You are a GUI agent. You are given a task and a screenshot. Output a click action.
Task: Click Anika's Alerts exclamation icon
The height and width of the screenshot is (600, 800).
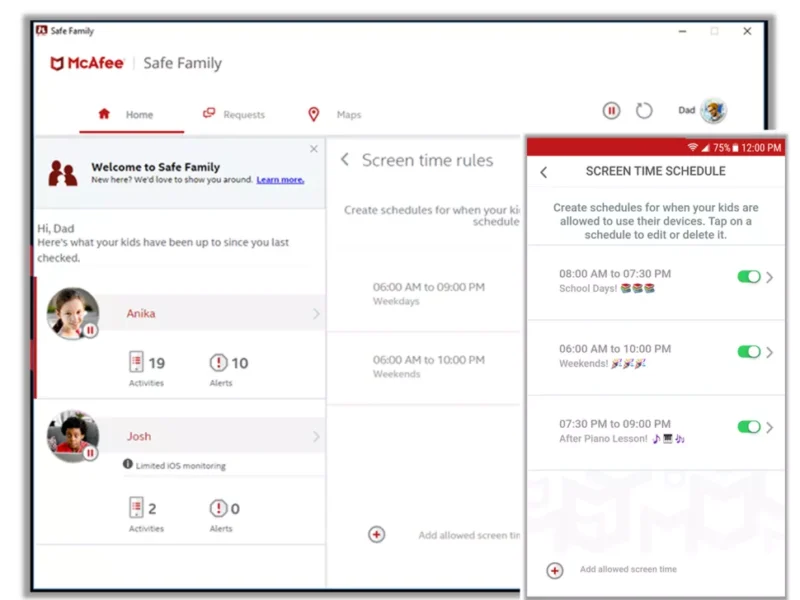pos(218,363)
